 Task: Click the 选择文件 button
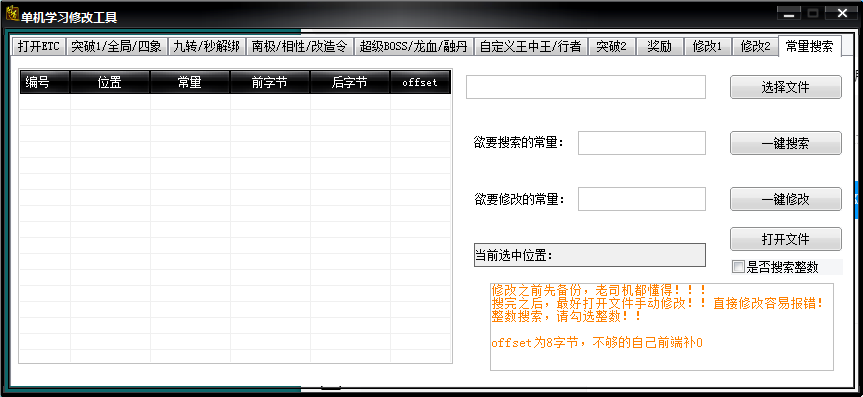pyautogui.click(x=785, y=87)
